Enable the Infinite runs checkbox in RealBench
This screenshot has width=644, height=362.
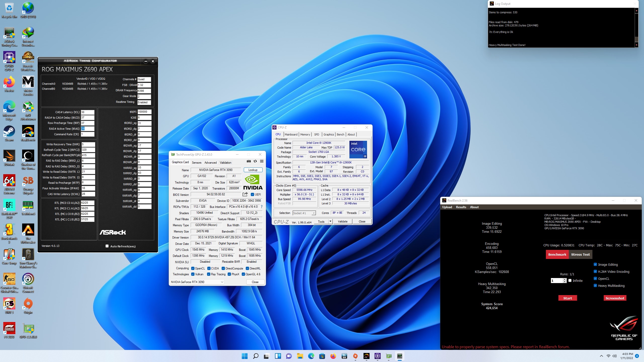[570, 281]
